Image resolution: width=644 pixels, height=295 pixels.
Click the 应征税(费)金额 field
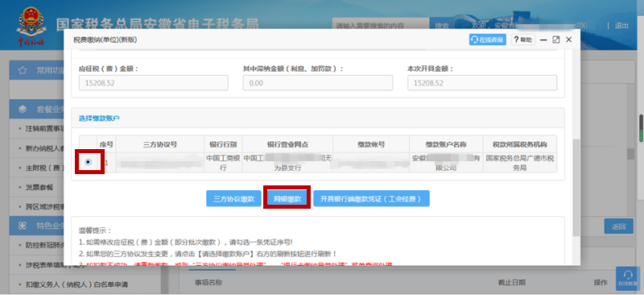coord(154,83)
